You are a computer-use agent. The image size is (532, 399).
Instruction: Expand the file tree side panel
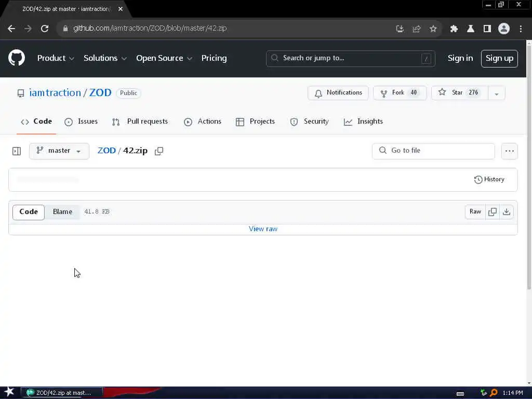pyautogui.click(x=17, y=151)
